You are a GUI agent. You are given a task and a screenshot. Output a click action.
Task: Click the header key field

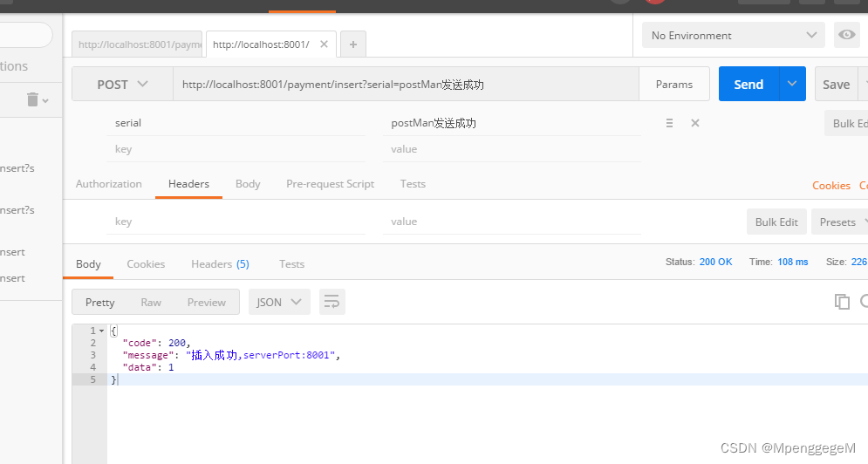tap(236, 222)
